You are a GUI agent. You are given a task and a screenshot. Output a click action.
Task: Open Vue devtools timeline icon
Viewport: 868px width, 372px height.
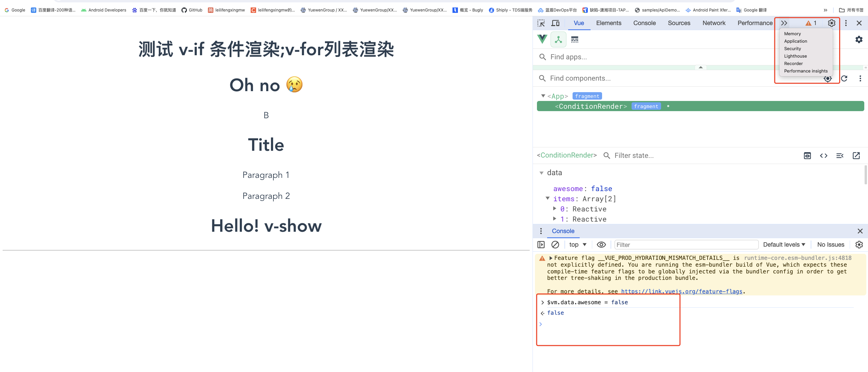(575, 40)
